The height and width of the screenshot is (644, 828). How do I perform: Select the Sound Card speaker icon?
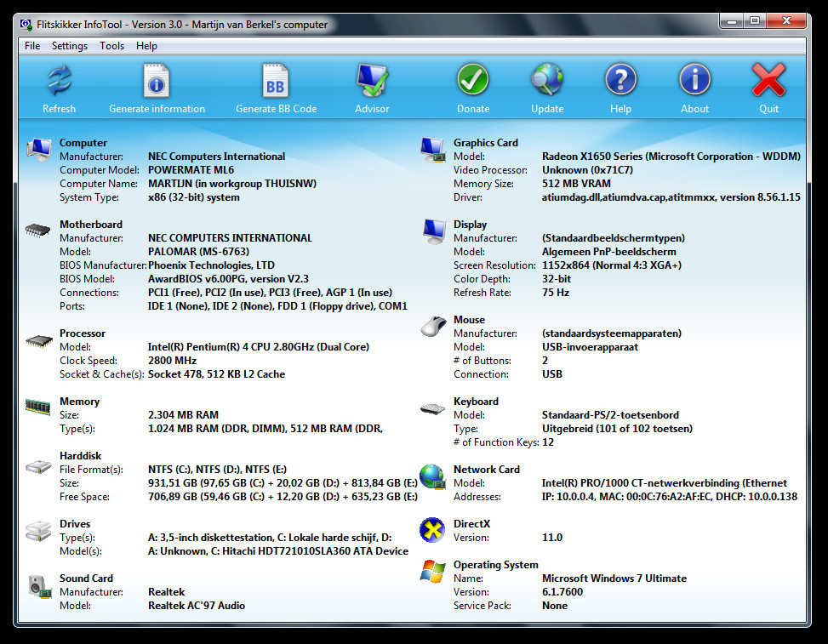click(x=40, y=586)
